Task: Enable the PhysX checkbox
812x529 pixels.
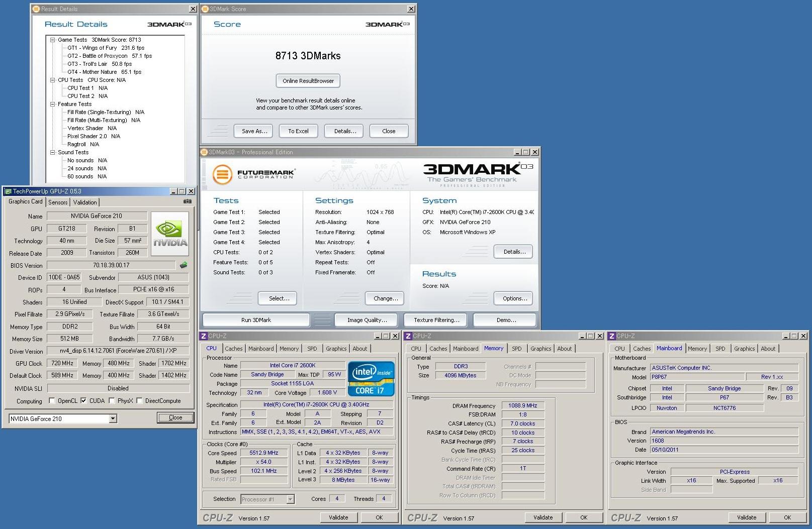Action: [x=112, y=400]
